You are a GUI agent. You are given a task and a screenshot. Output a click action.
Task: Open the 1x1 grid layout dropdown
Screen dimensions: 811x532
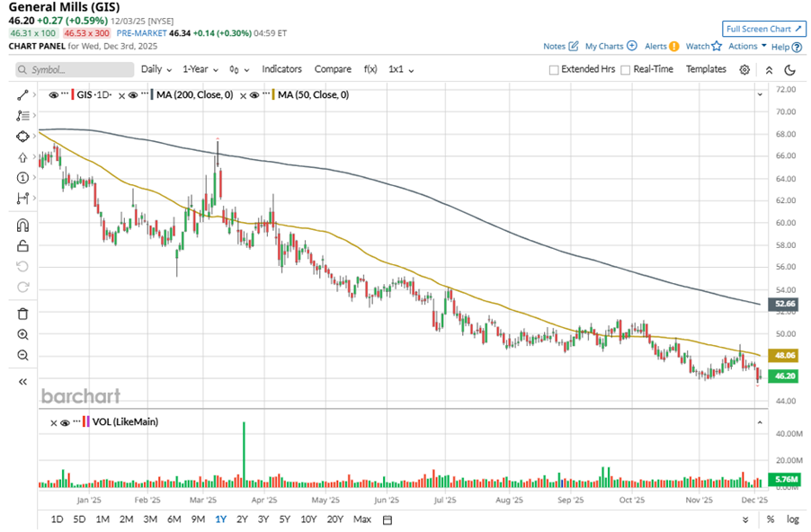click(x=401, y=69)
